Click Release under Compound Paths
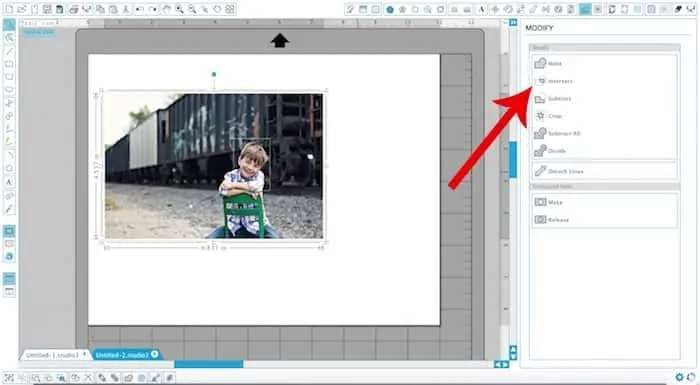 coord(604,220)
